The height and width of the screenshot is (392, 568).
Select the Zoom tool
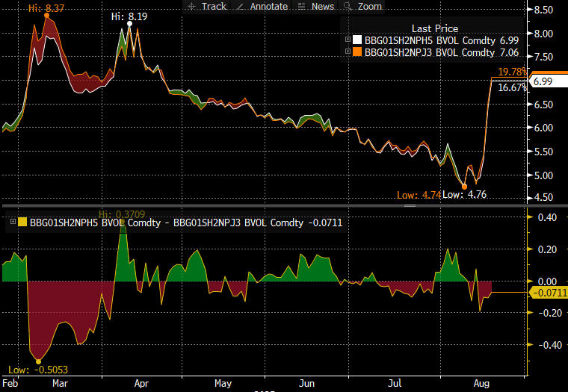(x=362, y=7)
